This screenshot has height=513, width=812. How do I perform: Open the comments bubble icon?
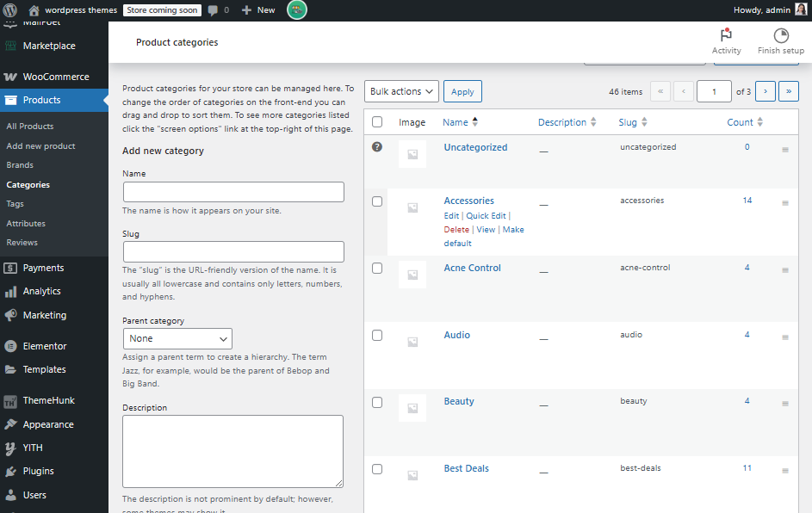(213, 10)
